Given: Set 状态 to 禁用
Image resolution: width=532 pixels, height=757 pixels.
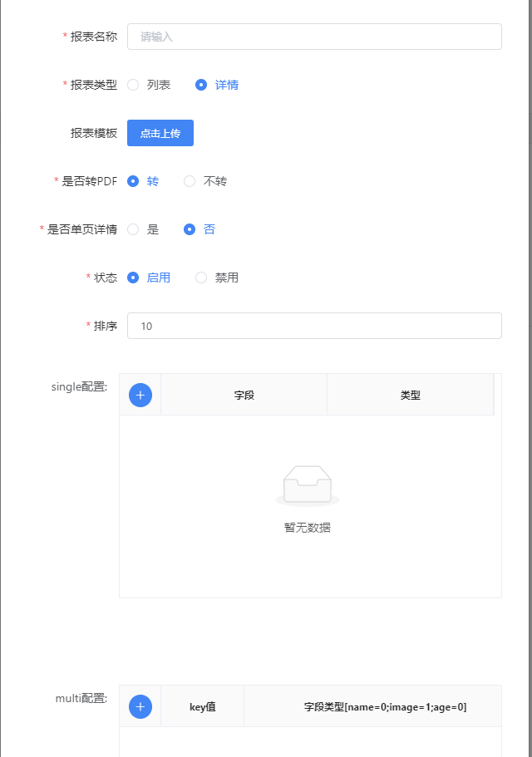Looking at the screenshot, I should [201, 278].
